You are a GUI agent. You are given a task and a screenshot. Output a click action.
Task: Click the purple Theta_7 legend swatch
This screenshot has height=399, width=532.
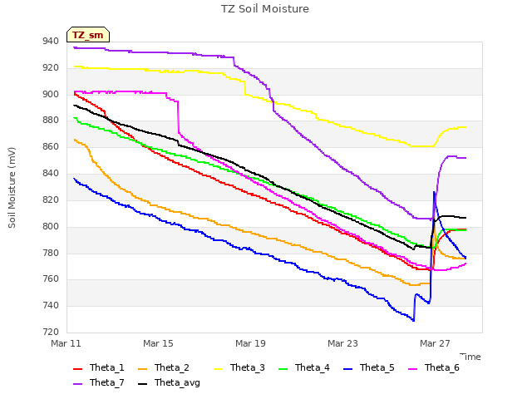point(77,384)
